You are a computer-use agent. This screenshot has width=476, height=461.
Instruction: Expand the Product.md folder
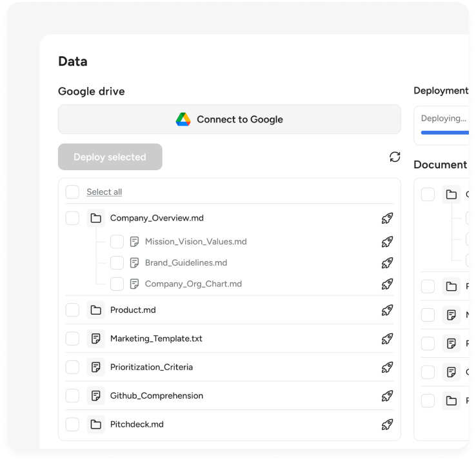point(96,310)
